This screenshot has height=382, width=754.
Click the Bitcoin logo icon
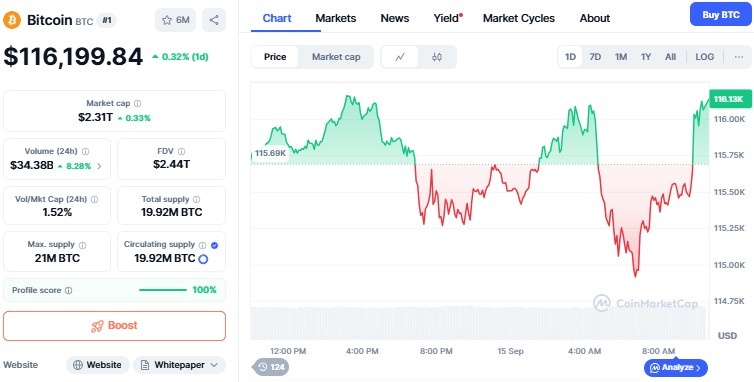(12, 20)
